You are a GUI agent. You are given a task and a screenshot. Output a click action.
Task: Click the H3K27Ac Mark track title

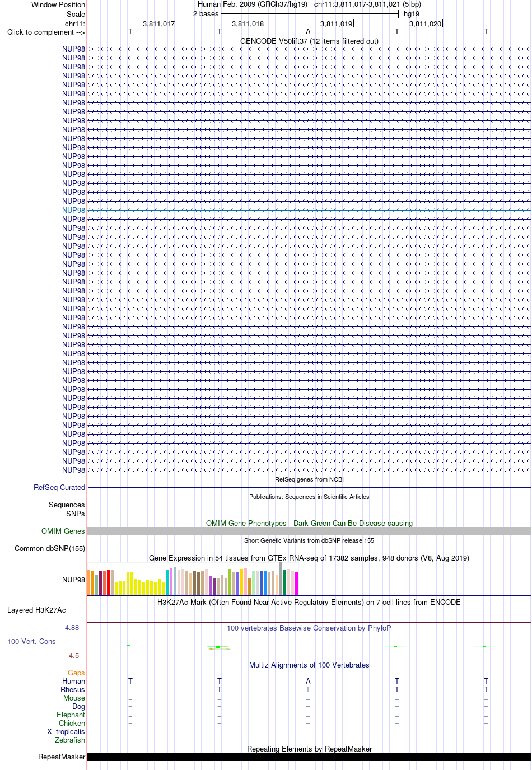coord(309,602)
